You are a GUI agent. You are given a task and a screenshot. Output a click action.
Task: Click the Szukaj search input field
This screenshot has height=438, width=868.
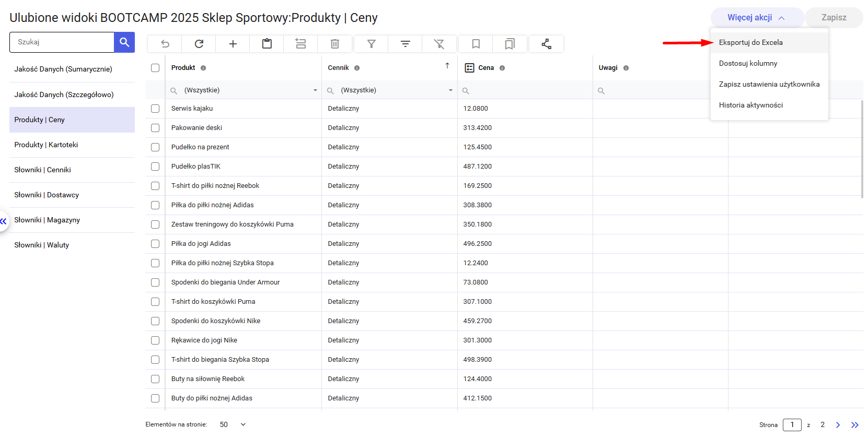[62, 42]
